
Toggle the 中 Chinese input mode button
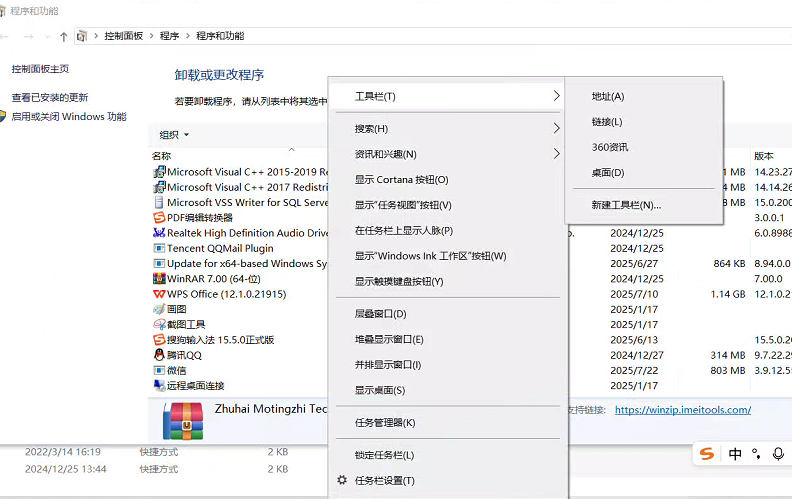tap(735, 454)
